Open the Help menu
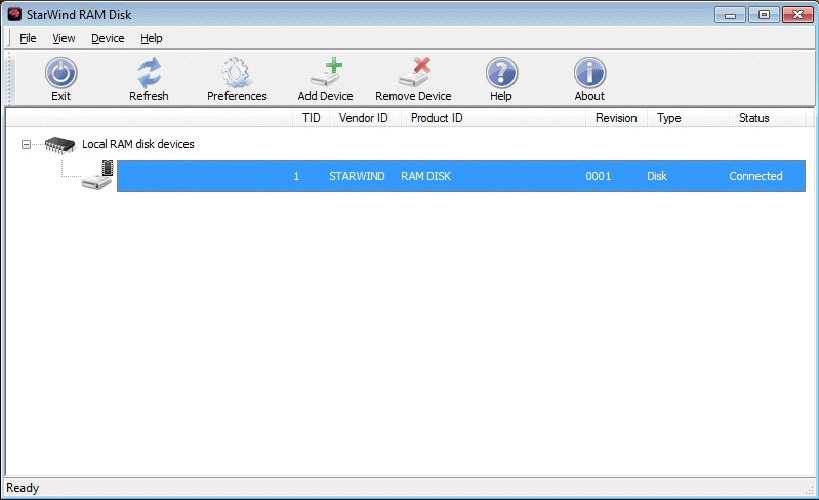 point(151,38)
